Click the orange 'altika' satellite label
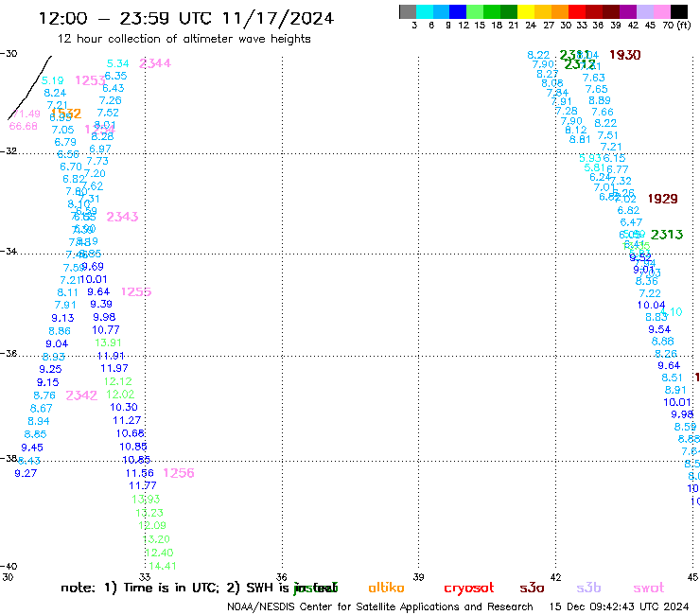 (x=386, y=588)
